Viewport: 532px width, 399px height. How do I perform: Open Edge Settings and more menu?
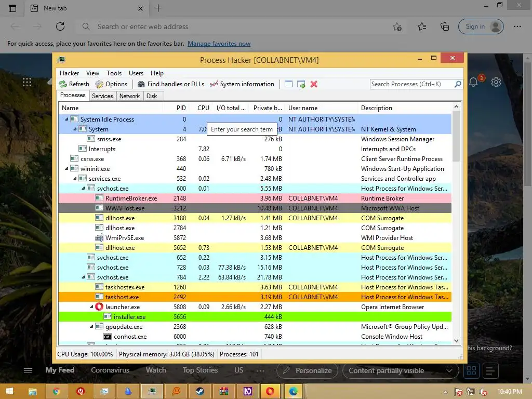pyautogui.click(x=517, y=26)
